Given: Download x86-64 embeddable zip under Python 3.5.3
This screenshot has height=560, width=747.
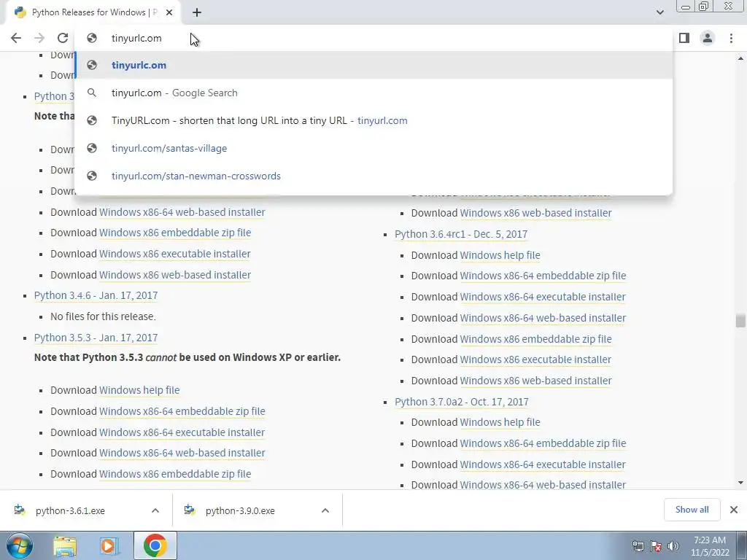Looking at the screenshot, I should click(x=182, y=411).
